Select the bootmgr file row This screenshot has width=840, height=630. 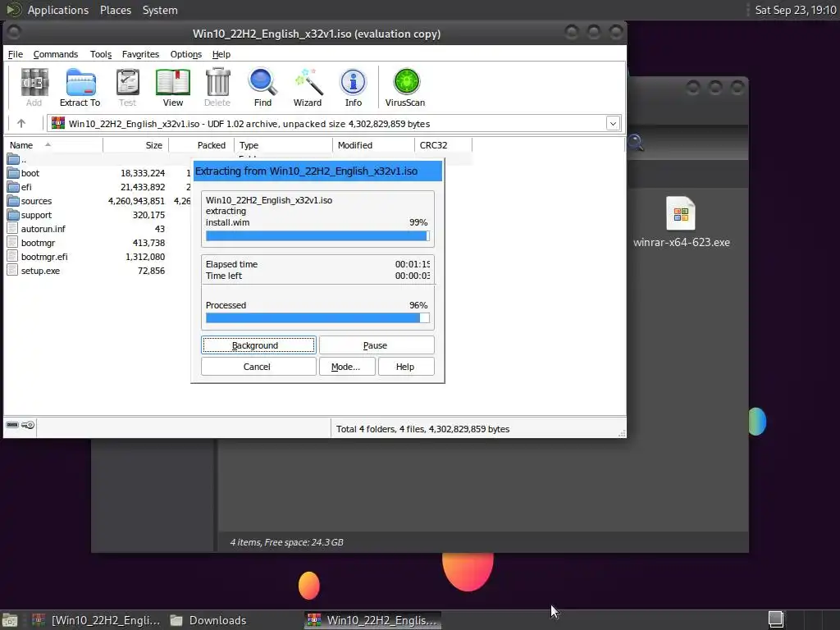coord(98,243)
